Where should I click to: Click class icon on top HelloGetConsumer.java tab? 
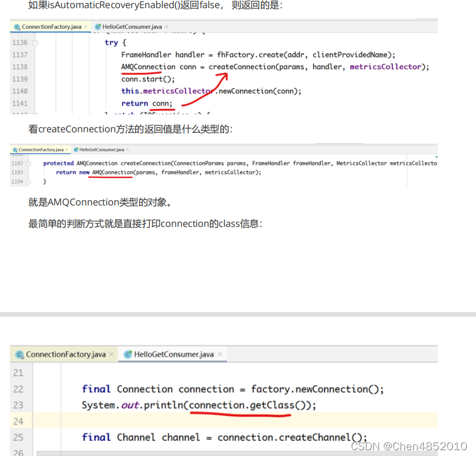click(98, 27)
